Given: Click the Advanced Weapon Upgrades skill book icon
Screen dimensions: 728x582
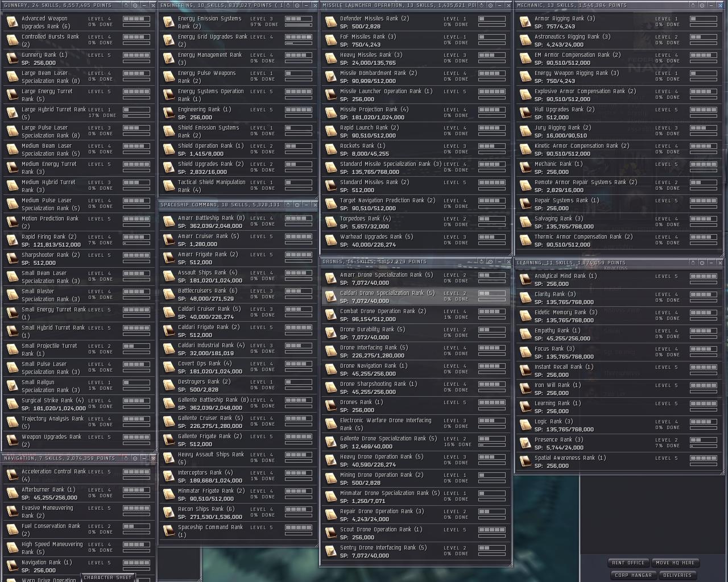Looking at the screenshot, I should coord(12,22).
